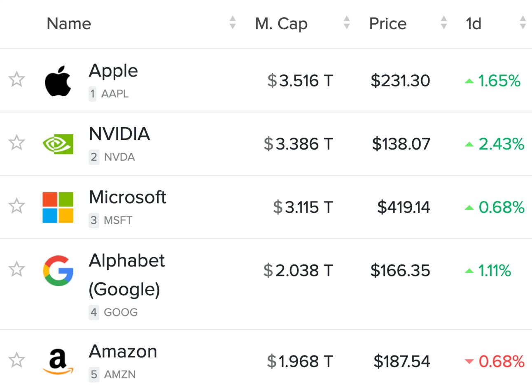
Task: Click the Price column header
Action: pyautogui.click(x=387, y=24)
